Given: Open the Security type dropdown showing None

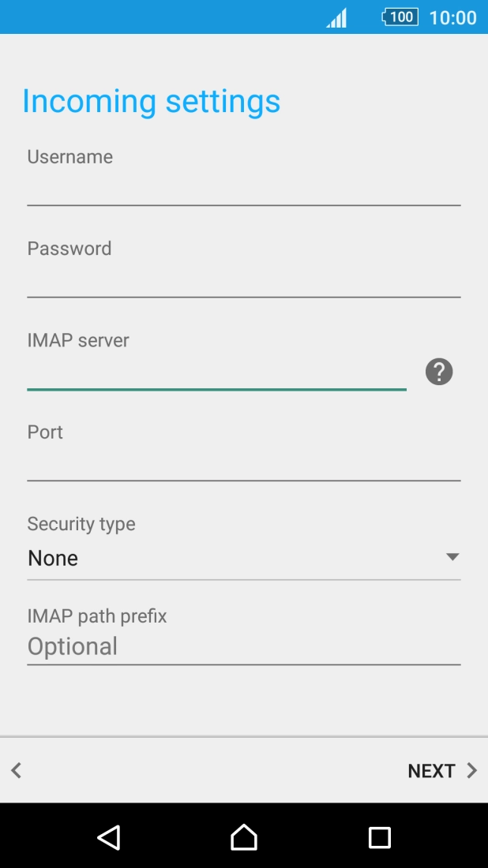Looking at the screenshot, I should [x=237, y=559].
